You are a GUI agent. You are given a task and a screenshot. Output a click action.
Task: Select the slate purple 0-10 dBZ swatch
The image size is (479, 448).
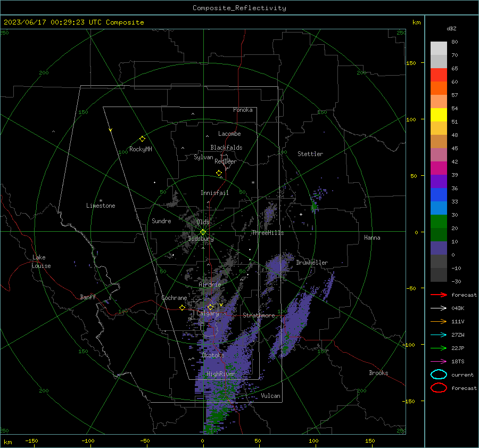click(439, 248)
